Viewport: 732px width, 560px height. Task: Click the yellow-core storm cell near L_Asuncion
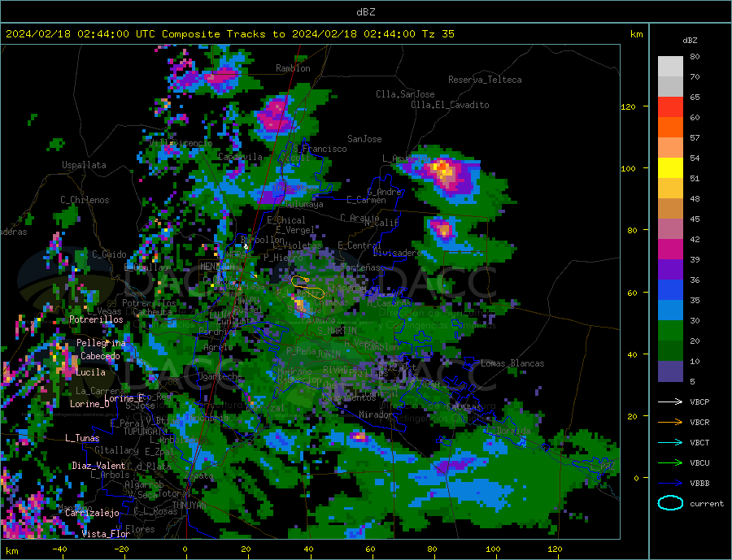coord(442,170)
